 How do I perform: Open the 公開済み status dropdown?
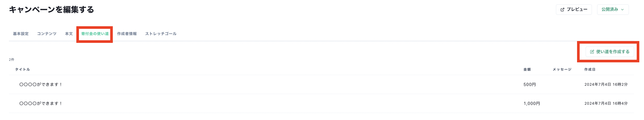point(613,10)
